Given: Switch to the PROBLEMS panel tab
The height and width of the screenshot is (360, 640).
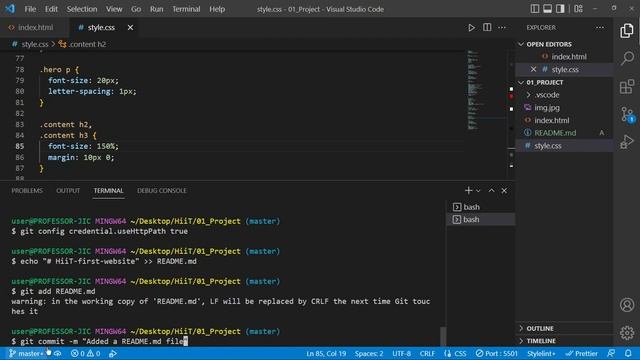Looking at the screenshot, I should point(27,191).
